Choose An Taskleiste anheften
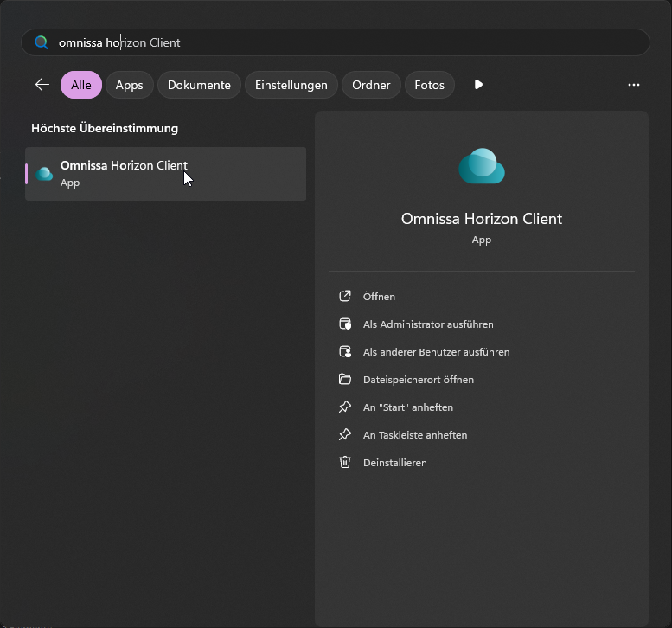The image size is (672, 628). click(x=414, y=435)
